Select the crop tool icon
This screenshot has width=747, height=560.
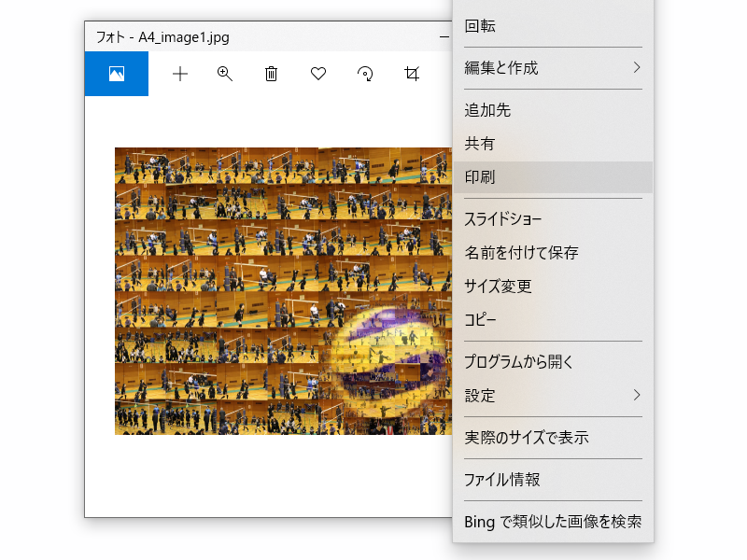click(x=412, y=74)
